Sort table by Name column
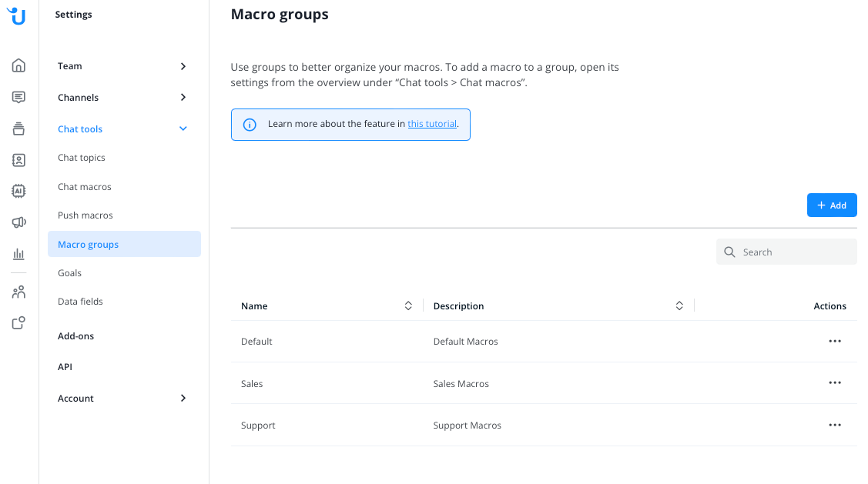The image size is (868, 484). pyautogui.click(x=408, y=305)
